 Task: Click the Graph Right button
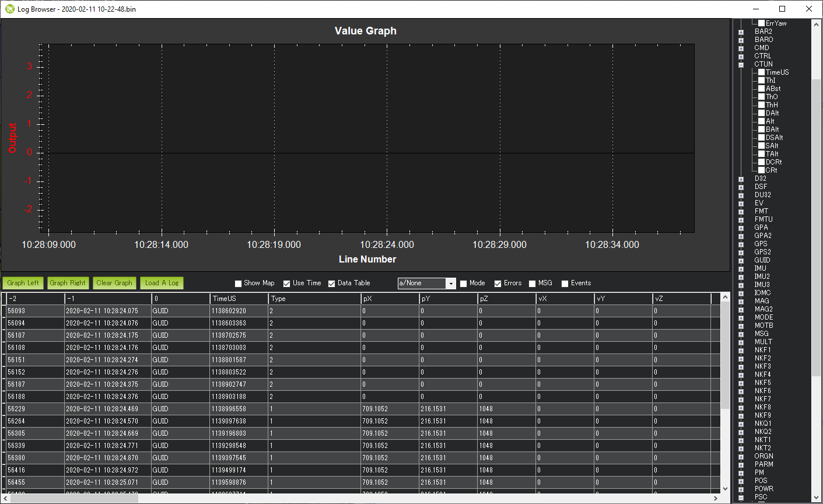68,283
